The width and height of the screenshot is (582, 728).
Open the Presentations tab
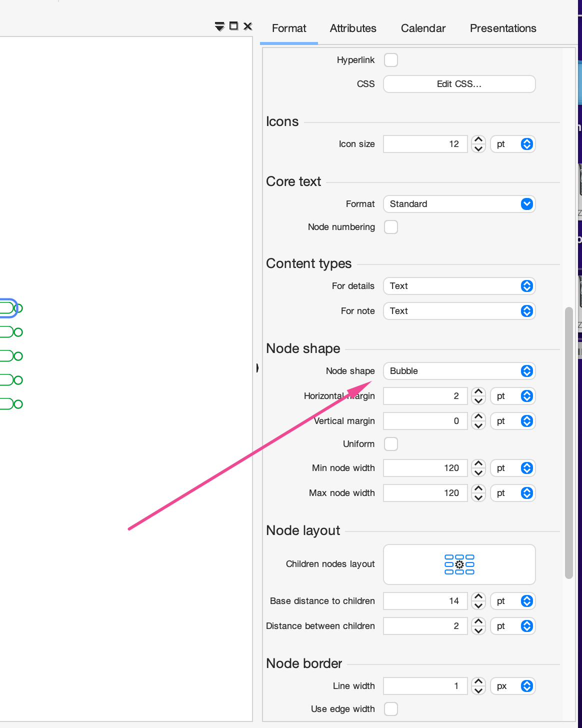pos(502,28)
